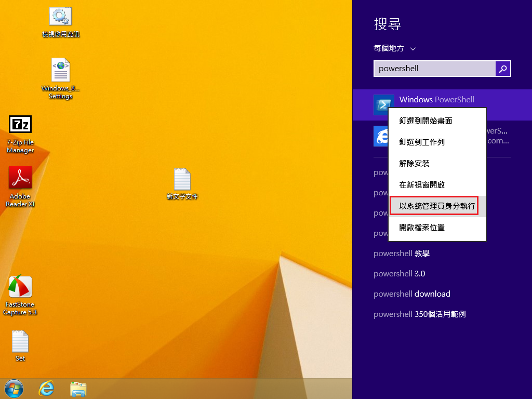532x399 pixels.
Task: Open Internet Explorer from taskbar
Action: 46,389
